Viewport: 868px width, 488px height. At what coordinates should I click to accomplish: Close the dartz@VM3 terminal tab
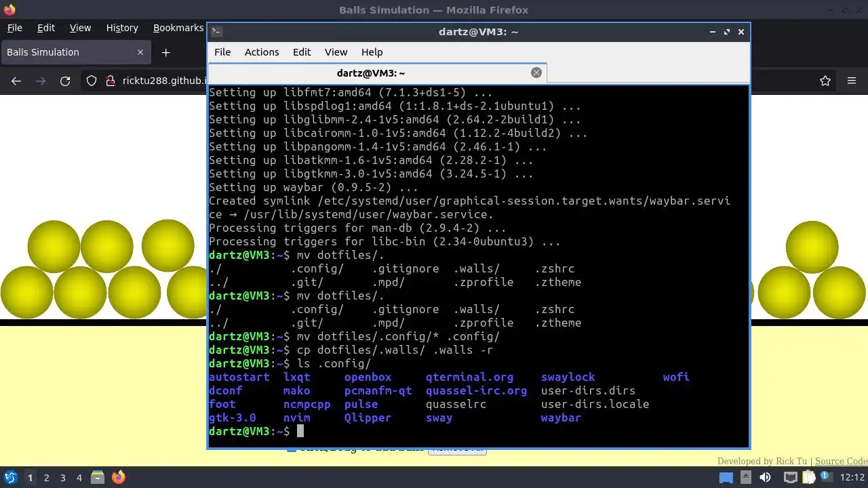[536, 73]
